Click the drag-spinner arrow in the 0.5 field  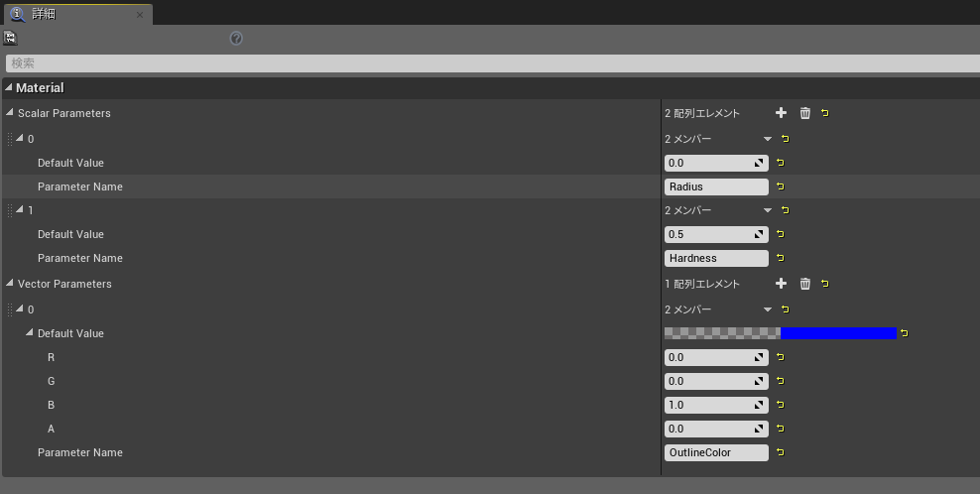coord(759,234)
